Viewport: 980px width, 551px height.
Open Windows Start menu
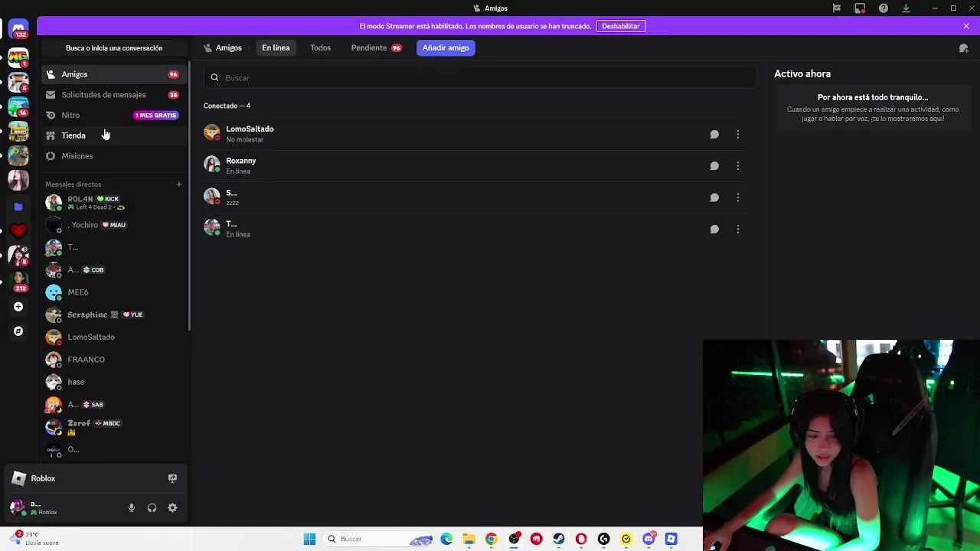pos(309,540)
